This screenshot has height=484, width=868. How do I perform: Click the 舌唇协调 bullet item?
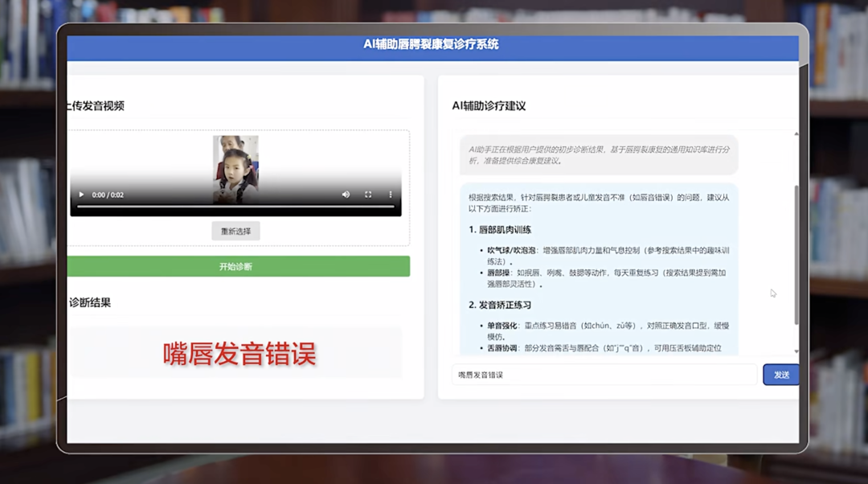tap(604, 348)
